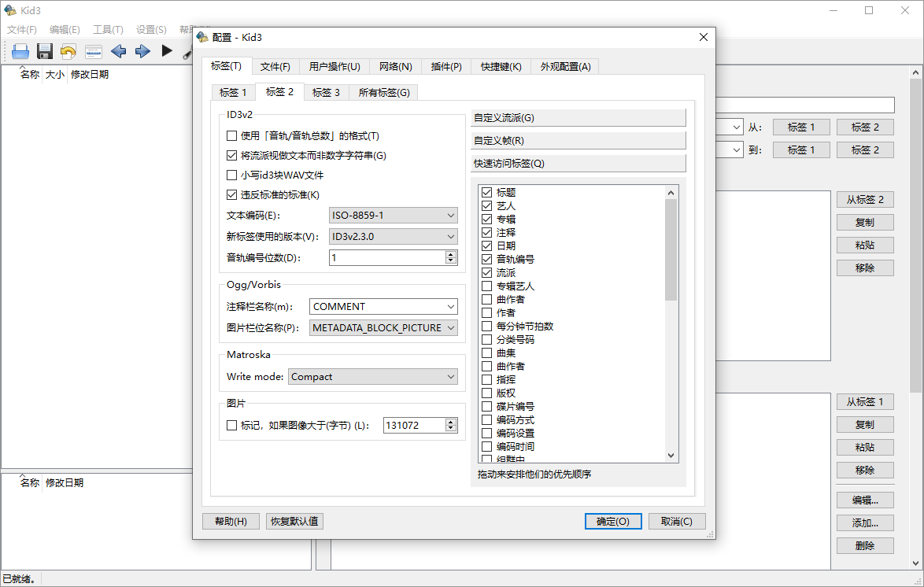The image size is (924, 587).
Task: Check 专辑艺人 in quick access list
Action: 486,286
